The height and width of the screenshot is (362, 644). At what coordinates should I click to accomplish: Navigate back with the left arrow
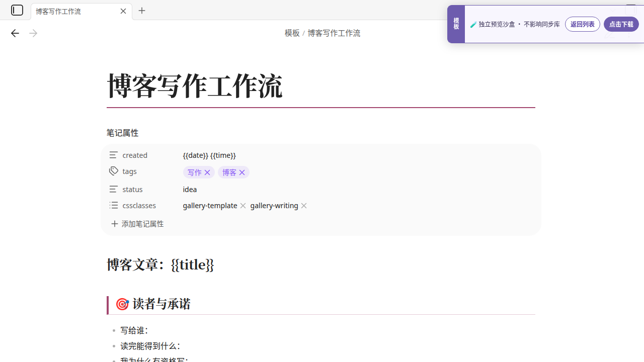pos(15,33)
